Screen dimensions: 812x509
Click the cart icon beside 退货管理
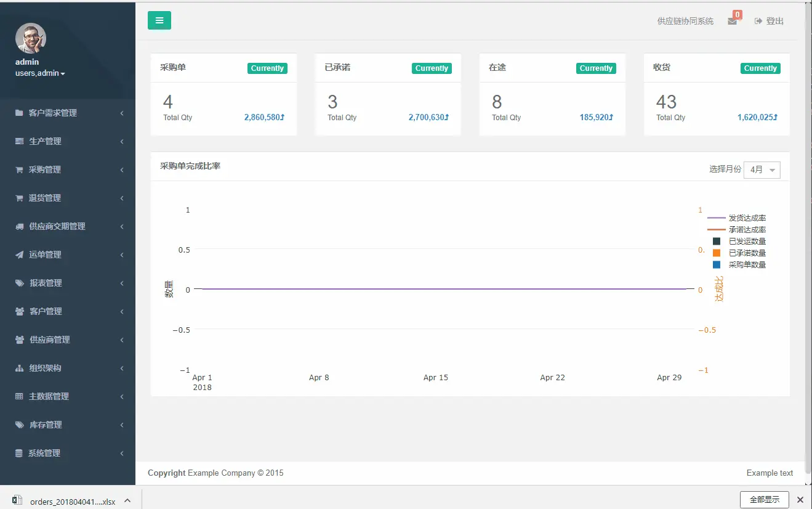[x=19, y=198]
